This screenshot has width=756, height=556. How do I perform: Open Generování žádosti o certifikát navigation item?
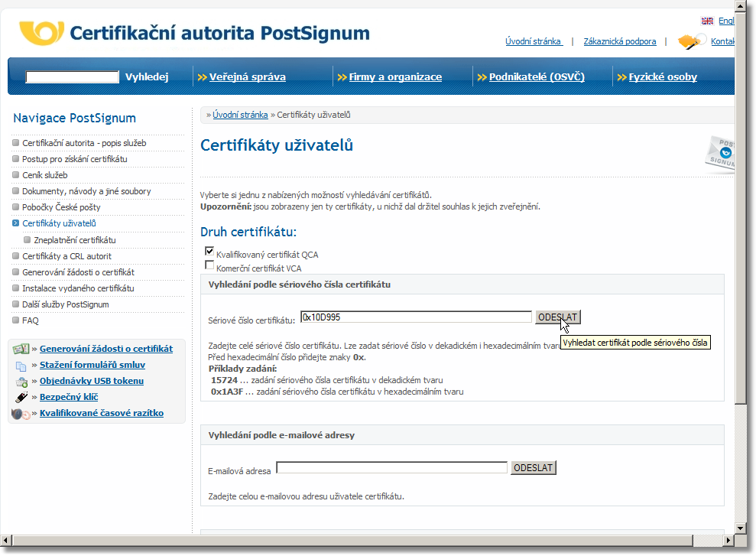coord(78,272)
